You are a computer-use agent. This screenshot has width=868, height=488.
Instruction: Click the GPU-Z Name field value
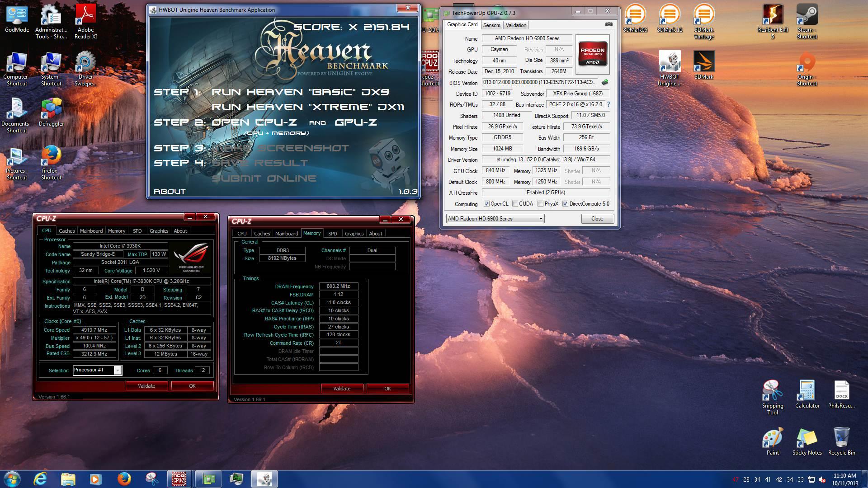coord(527,38)
